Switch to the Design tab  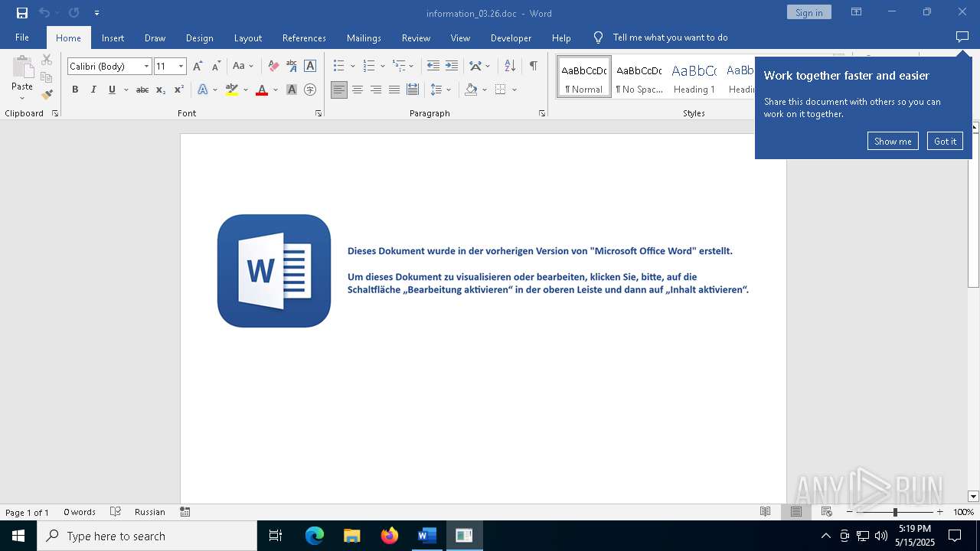(199, 37)
